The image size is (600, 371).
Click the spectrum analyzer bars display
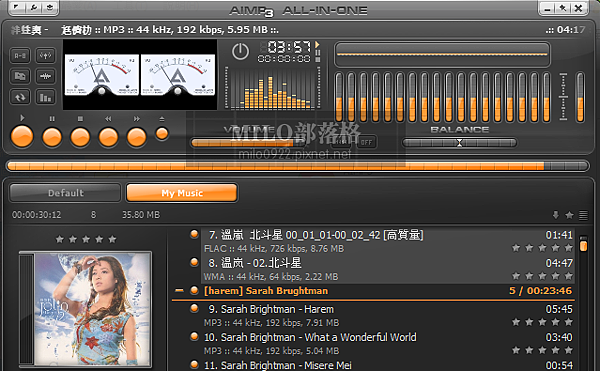(x=273, y=88)
